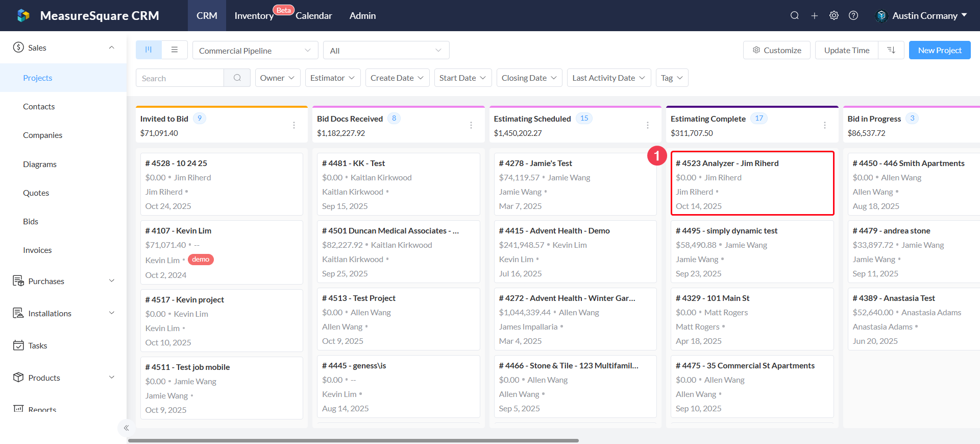The image size is (980, 444).
Task: Go to Bids in the sidebar
Action: click(x=63, y=221)
